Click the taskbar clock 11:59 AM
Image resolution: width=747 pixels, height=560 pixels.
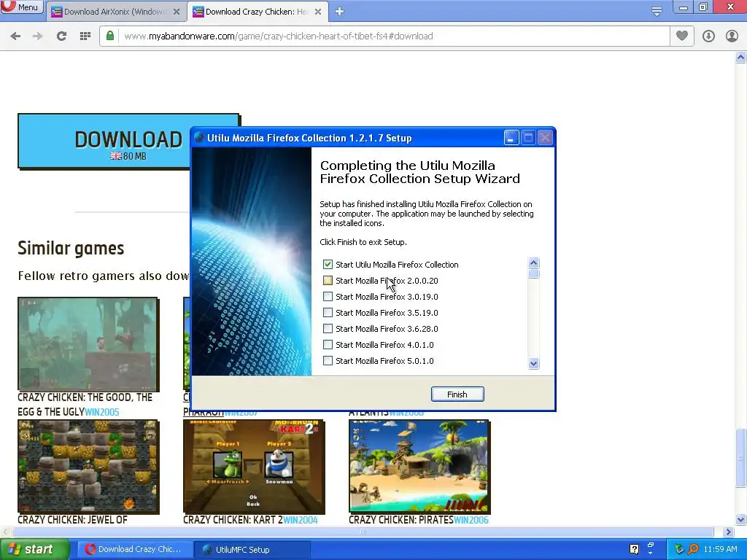[720, 549]
